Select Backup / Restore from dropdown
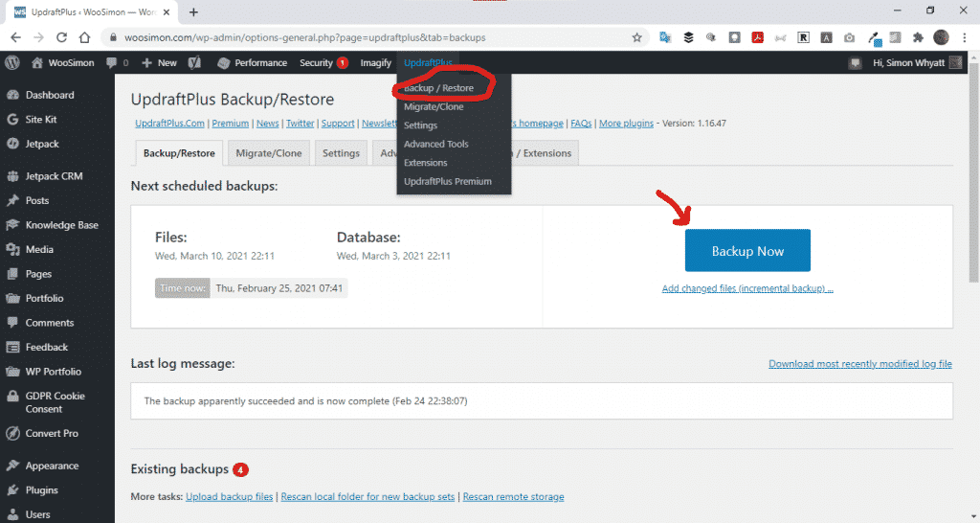The image size is (980, 523). [438, 88]
